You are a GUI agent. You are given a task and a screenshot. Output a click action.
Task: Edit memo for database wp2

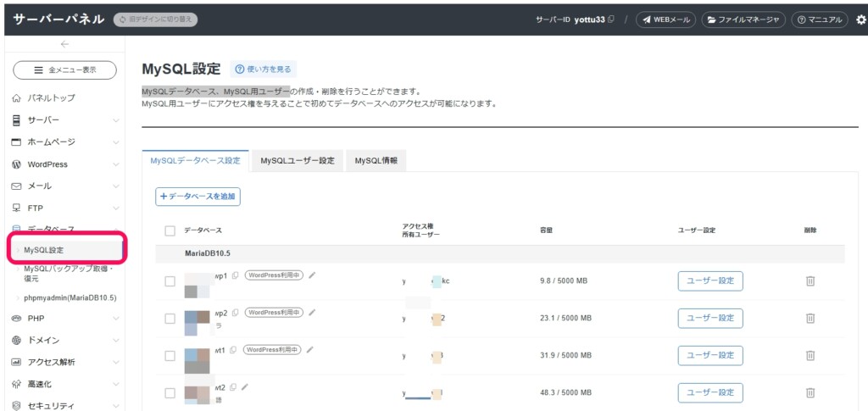pyautogui.click(x=312, y=312)
